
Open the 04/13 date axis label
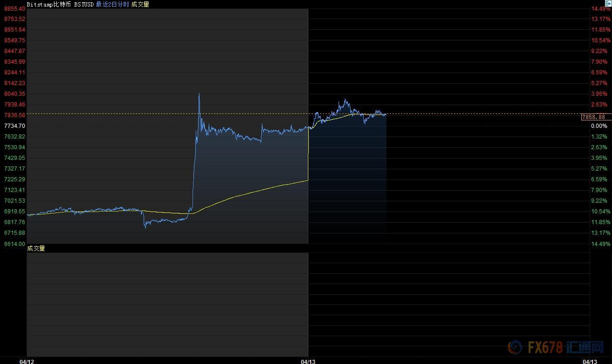tap(590, 361)
